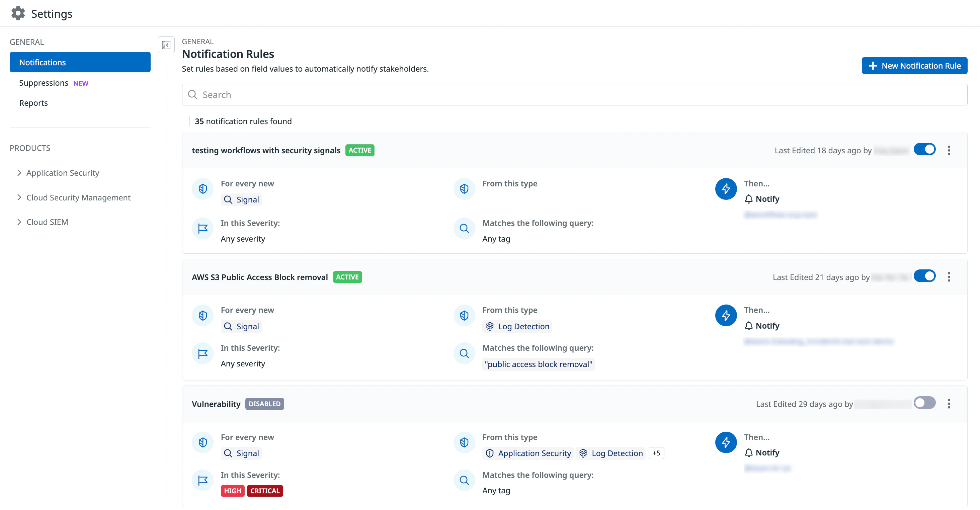This screenshot has height=510, width=980.
Task: Disable the testing workflows rule toggle
Action: (924, 150)
